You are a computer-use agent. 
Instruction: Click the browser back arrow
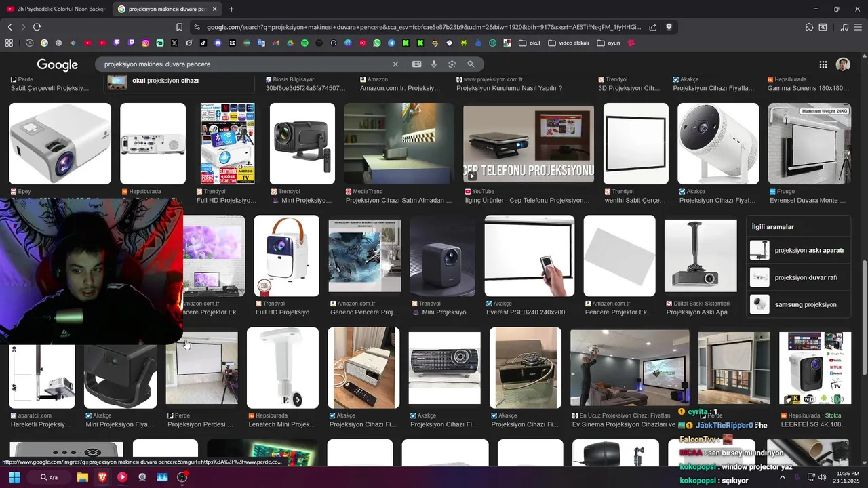(9, 27)
